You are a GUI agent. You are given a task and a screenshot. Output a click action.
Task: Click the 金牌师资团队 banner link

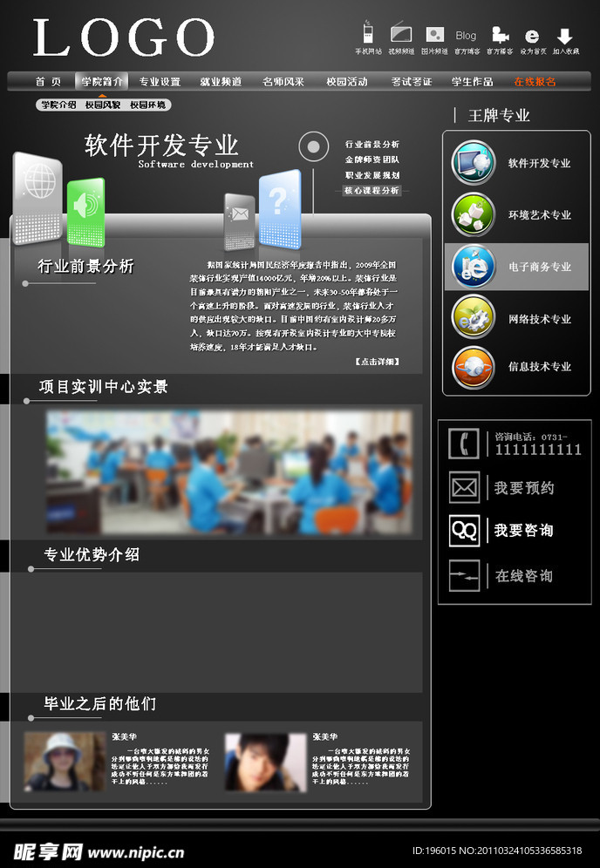(372, 159)
